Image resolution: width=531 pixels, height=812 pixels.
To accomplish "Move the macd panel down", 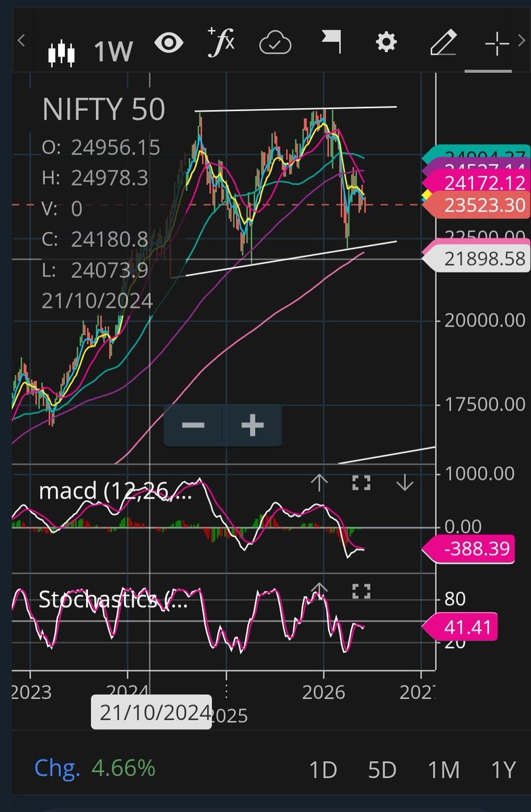I will (x=405, y=482).
